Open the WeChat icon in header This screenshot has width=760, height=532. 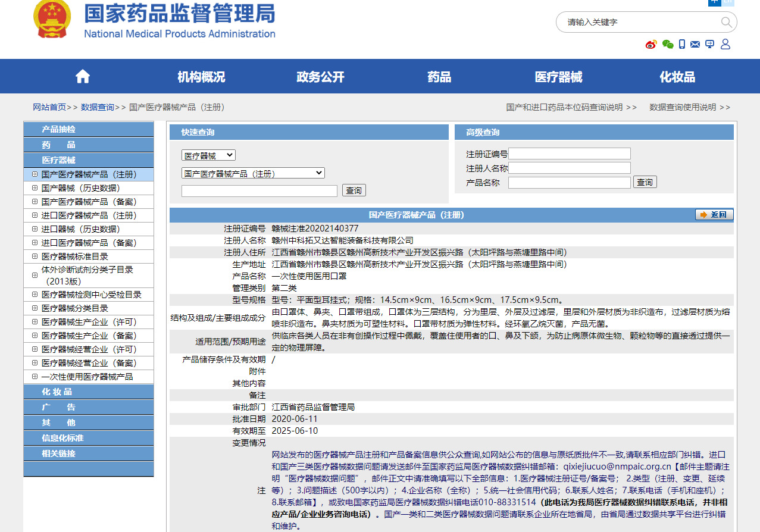tap(668, 44)
